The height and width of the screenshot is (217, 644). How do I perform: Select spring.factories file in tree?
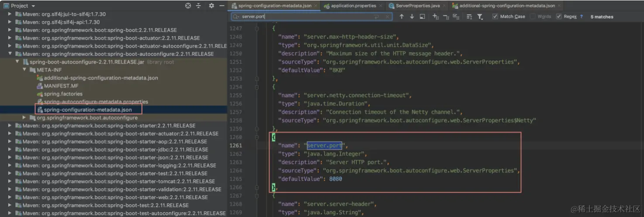tap(63, 94)
